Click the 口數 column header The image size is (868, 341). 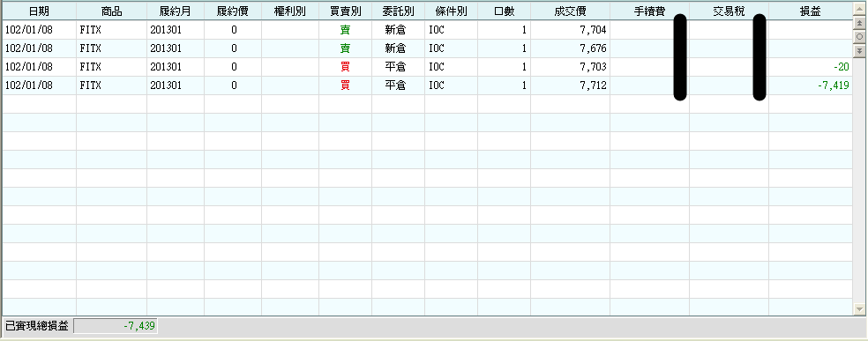[504, 11]
